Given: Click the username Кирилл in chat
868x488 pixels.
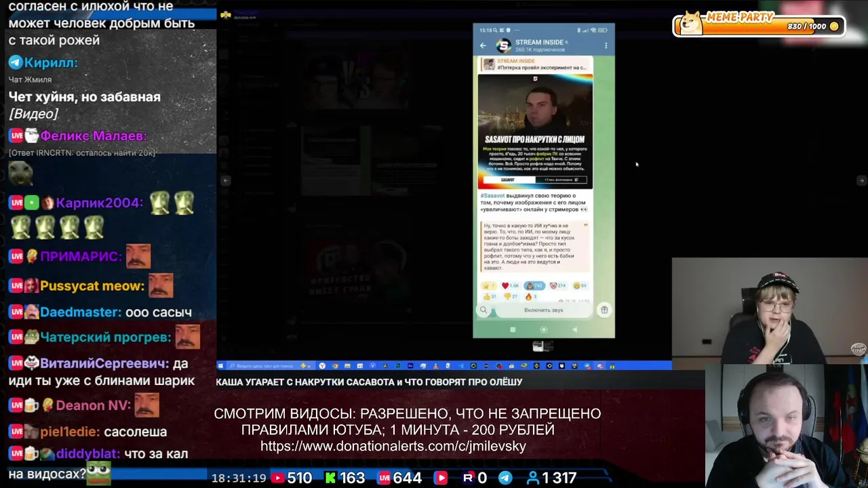Looking at the screenshot, I should point(51,62).
